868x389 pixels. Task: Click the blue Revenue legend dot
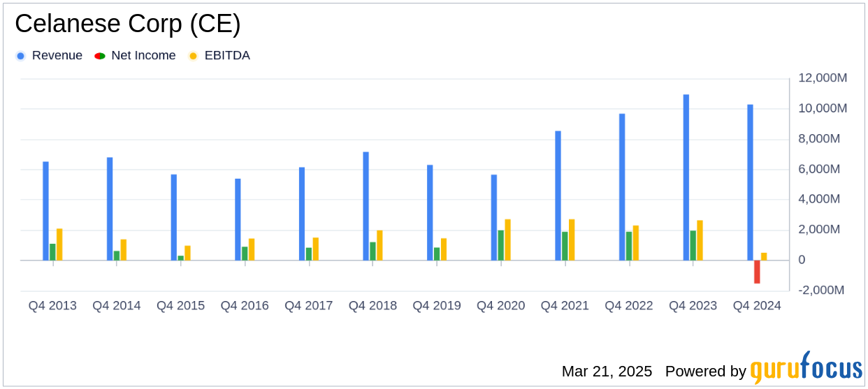click(x=21, y=56)
